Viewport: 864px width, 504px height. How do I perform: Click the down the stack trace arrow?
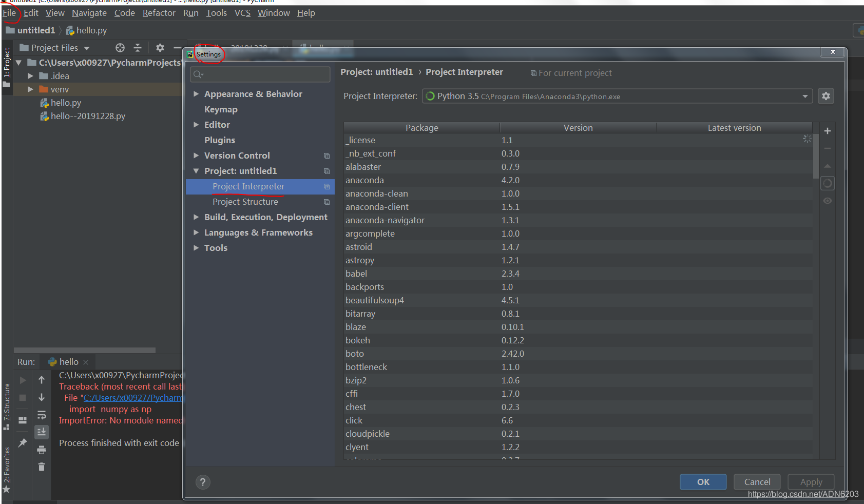click(x=42, y=397)
